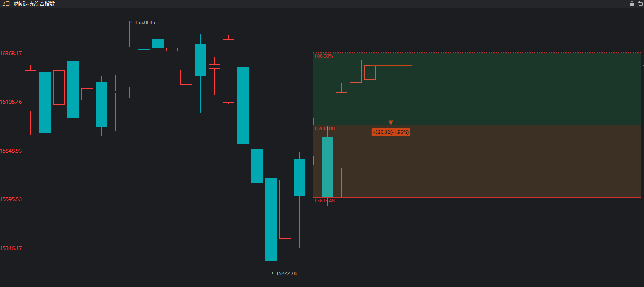Click the brown lower retracement zone
Screen dimensions: 644x287
pos(514,163)
